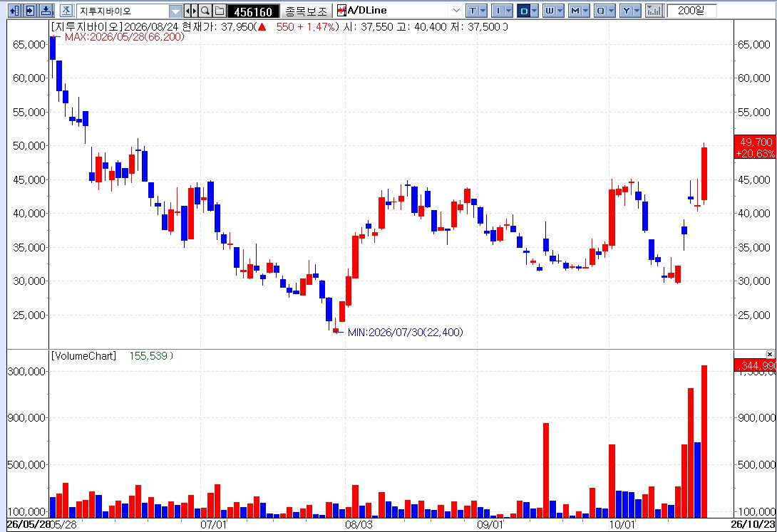Viewport: 777px width, 532px height.
Task: Click the bar chart settings icon
Action: pyautogui.click(x=654, y=11)
